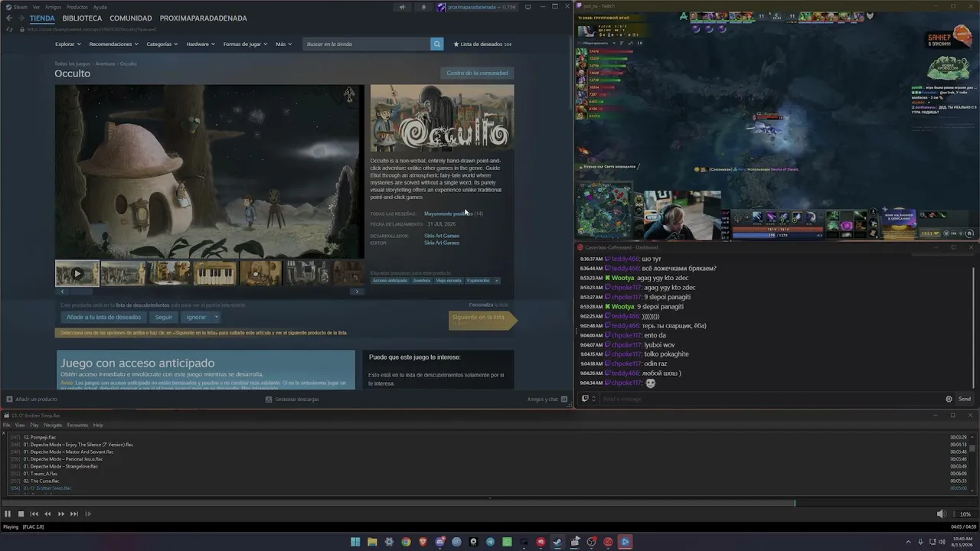The width and height of the screenshot is (980, 551).
Task: Click the Ignorar button
Action: 196,317
